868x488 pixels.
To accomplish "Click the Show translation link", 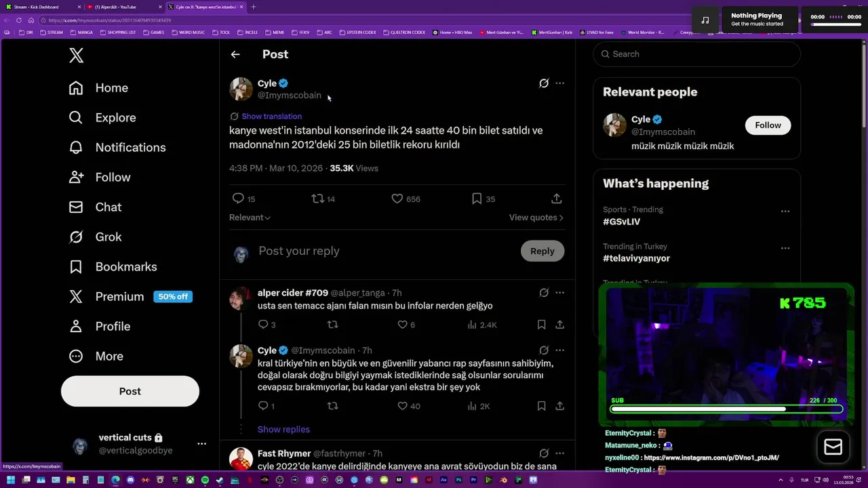I will tap(271, 117).
